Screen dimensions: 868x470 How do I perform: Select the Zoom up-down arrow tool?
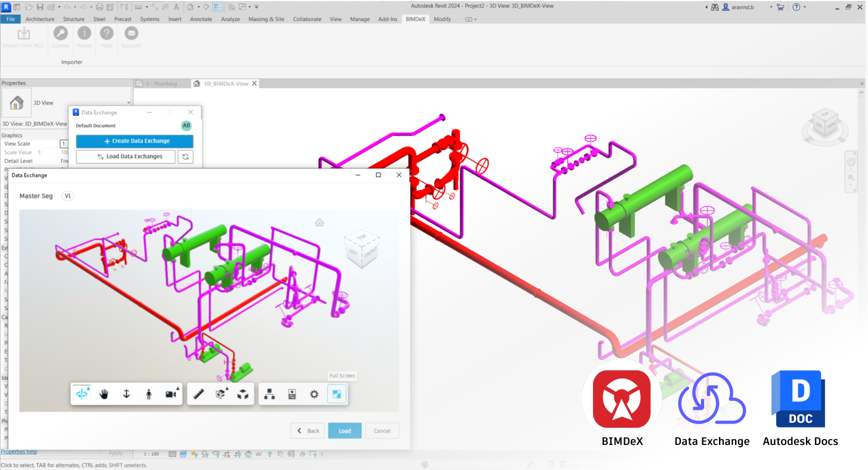click(x=126, y=394)
